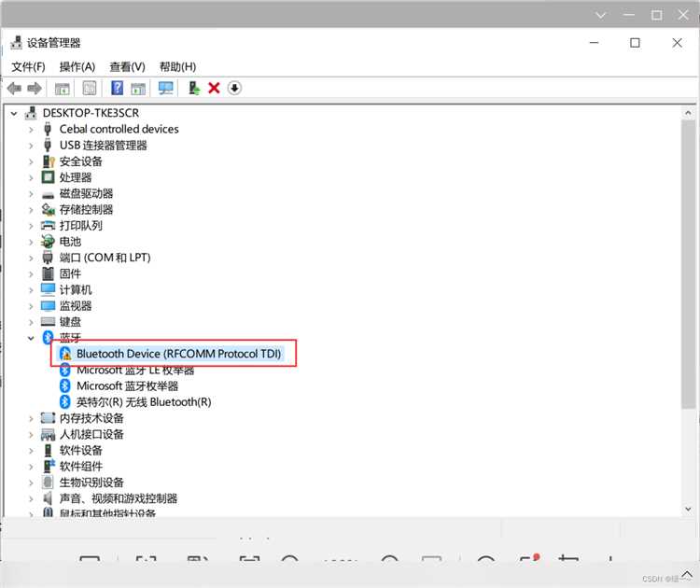Click the Bluetooth category icon

(48, 337)
